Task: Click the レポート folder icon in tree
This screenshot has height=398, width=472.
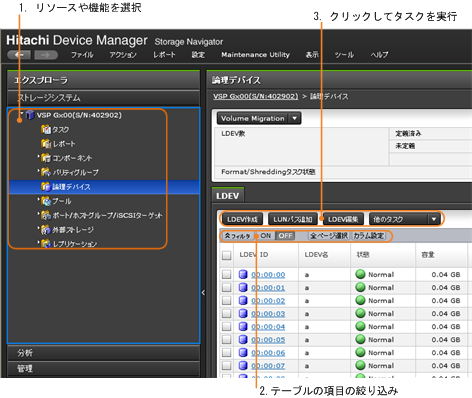Action: click(x=46, y=144)
